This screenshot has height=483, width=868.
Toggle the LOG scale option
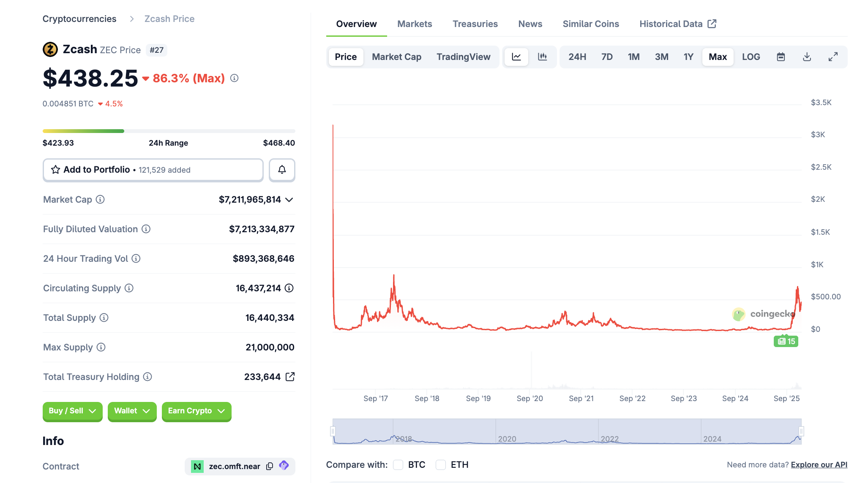click(751, 57)
